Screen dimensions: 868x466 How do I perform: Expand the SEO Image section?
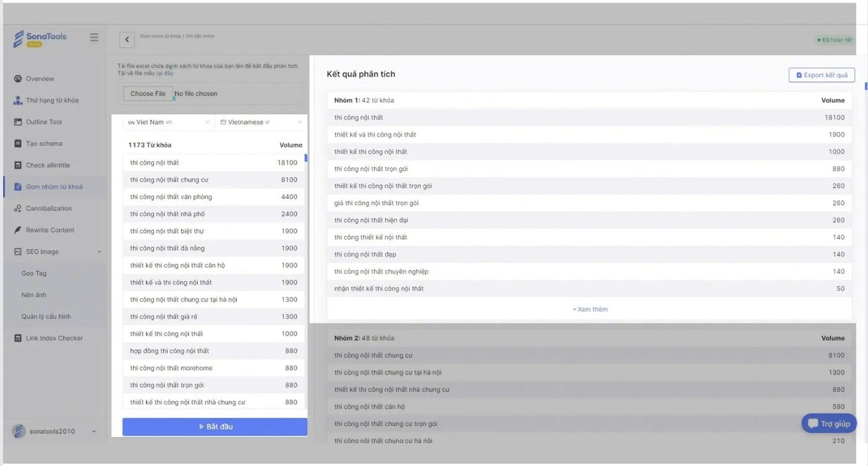[41, 252]
